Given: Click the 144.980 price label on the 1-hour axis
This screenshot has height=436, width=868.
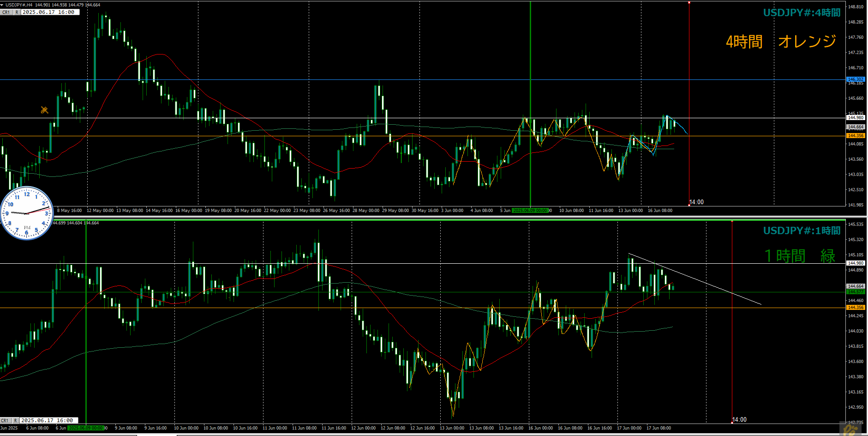Looking at the screenshot, I should point(856,263).
